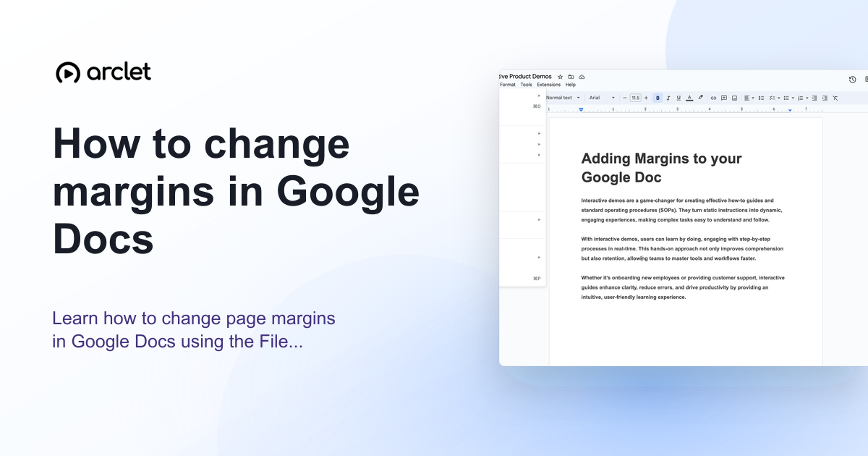Click the heading Adding Margins to your Google Doc
The image size is (868, 456).
661,168
